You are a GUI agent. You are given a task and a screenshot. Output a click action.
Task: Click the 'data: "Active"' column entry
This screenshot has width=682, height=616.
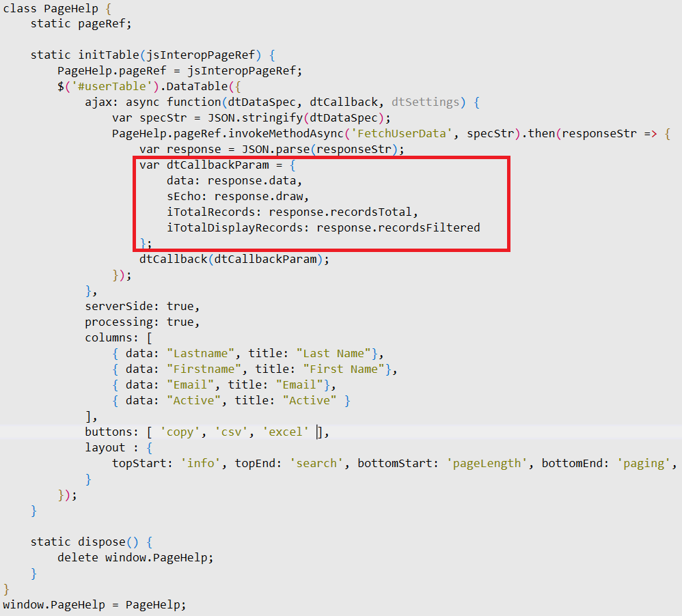(x=173, y=400)
